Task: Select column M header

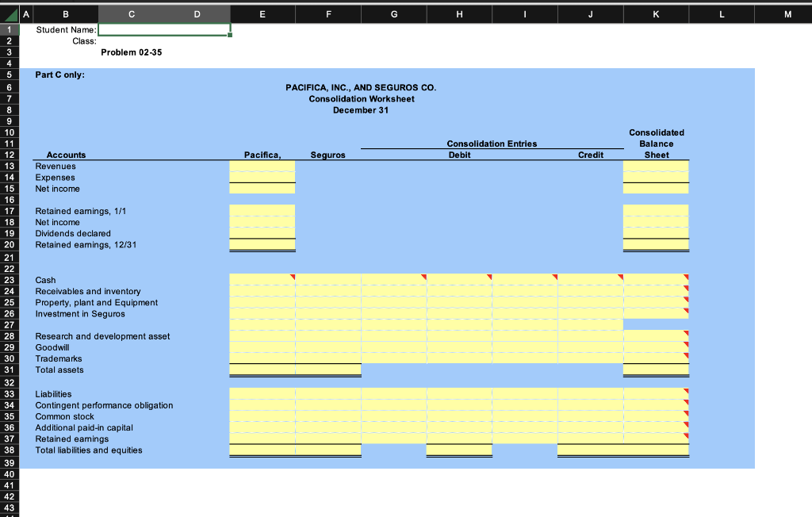Action: pyautogui.click(x=787, y=14)
